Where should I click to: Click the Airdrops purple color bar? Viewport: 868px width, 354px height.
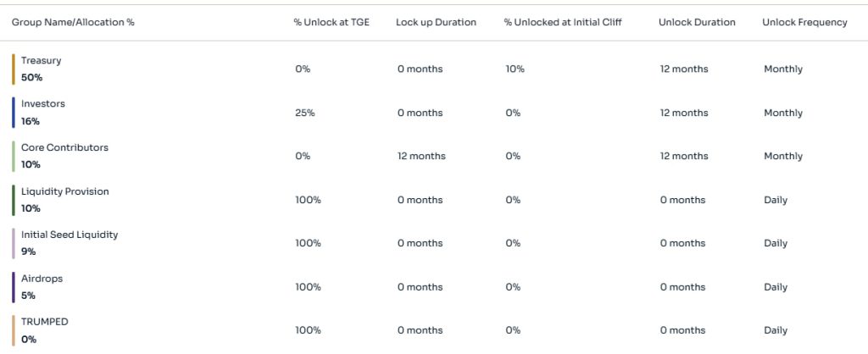(14, 288)
